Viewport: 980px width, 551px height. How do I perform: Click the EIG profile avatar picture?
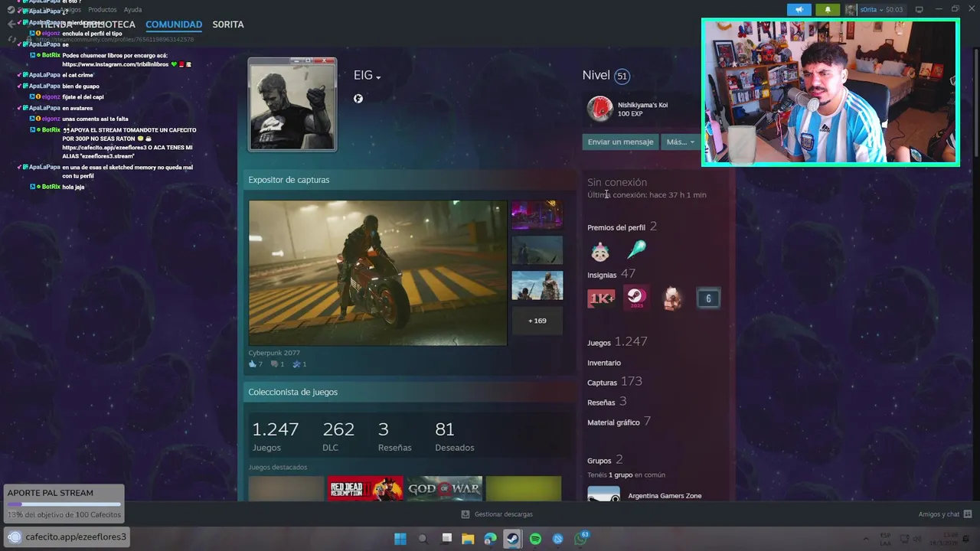292,106
